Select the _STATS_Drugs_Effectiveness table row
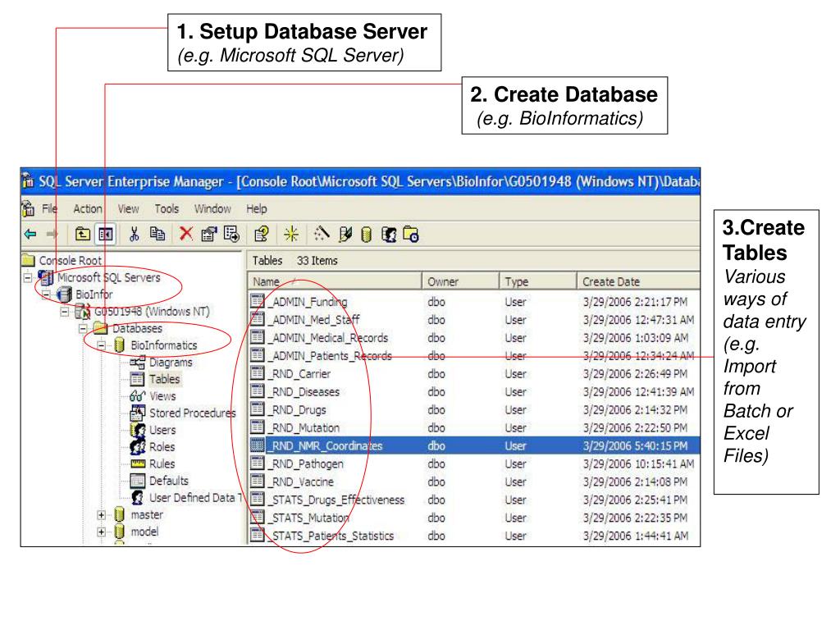The width and height of the screenshot is (840, 630). [474, 500]
